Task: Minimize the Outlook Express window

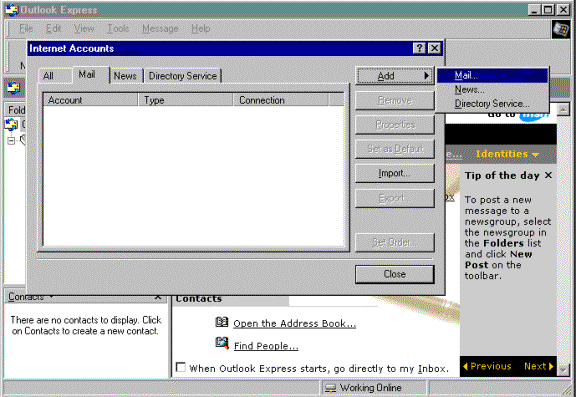Action: click(x=534, y=10)
